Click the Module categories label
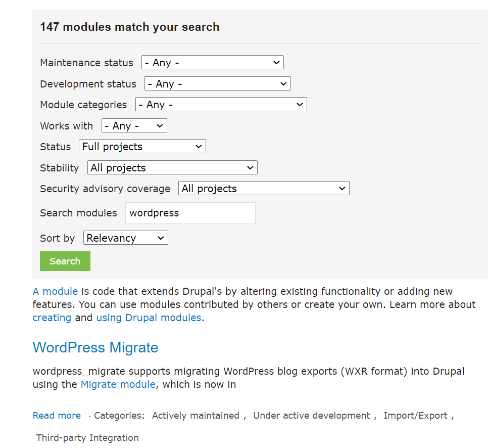This screenshot has width=488, height=448. [x=83, y=105]
